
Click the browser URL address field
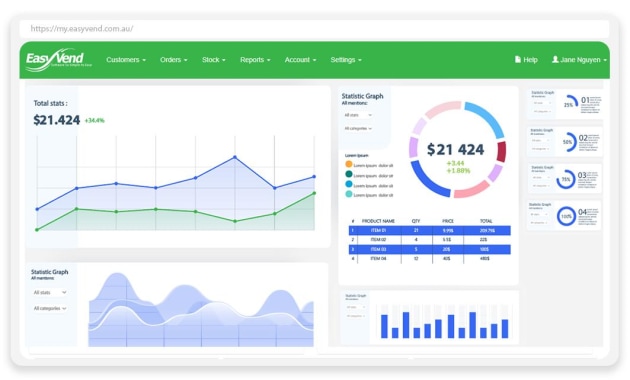coord(314,29)
